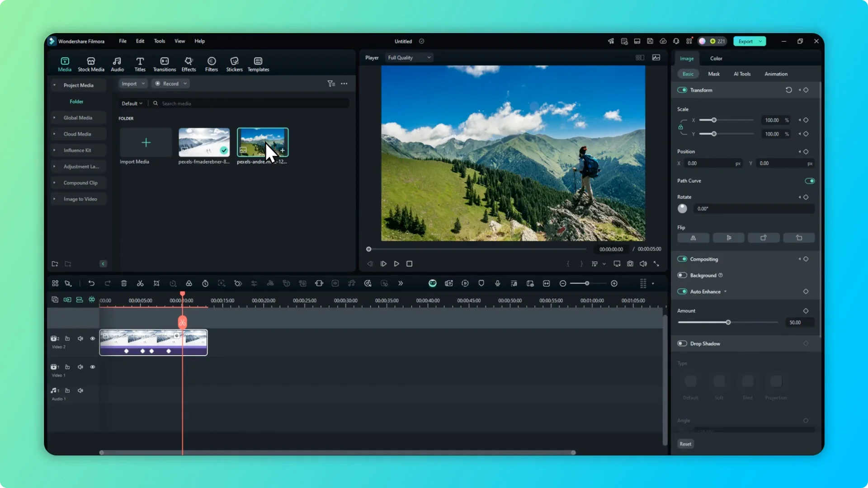Open the Full Quality player dropdown

click(409, 57)
